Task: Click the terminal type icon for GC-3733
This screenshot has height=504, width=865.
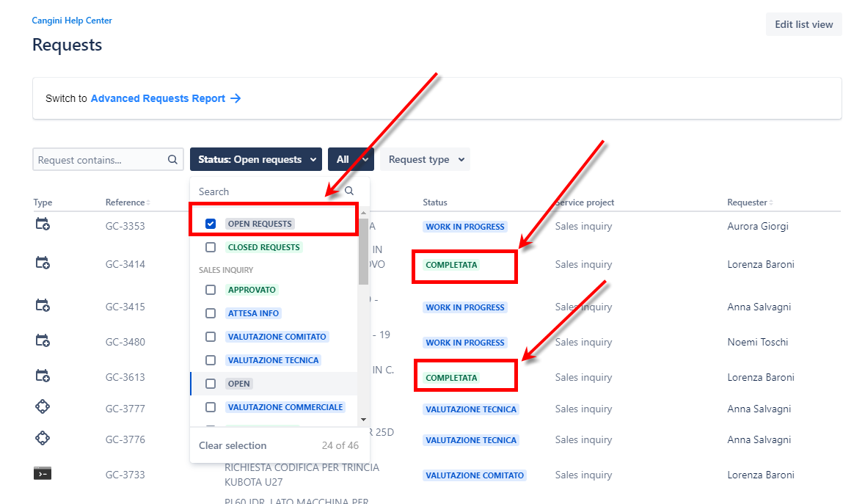Action: [43, 474]
